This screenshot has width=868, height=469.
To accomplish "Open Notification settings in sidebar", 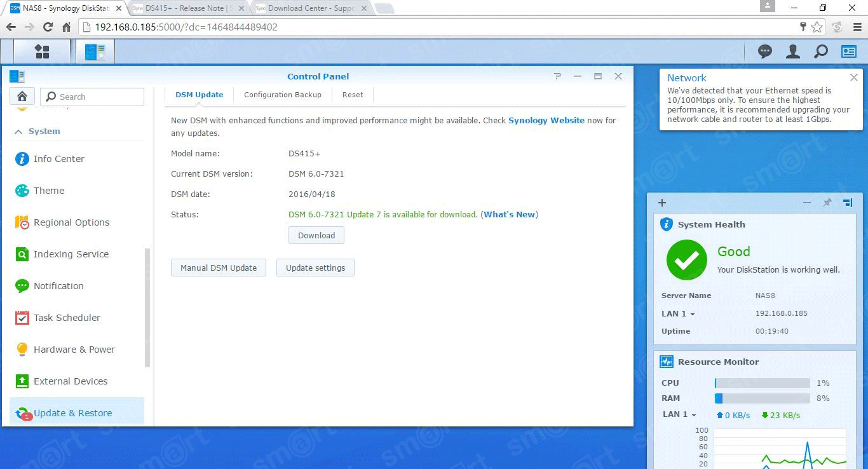I will (77, 286).
